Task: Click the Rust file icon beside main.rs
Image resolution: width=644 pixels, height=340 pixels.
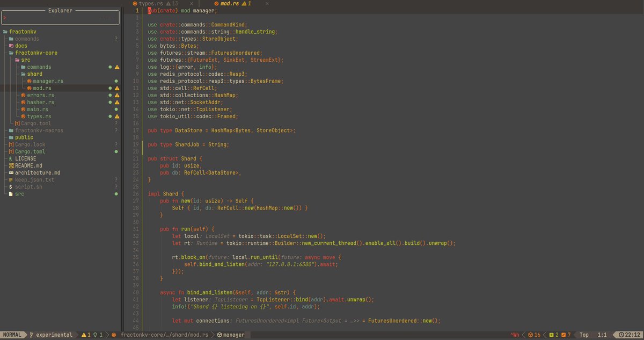Action: 23,109
